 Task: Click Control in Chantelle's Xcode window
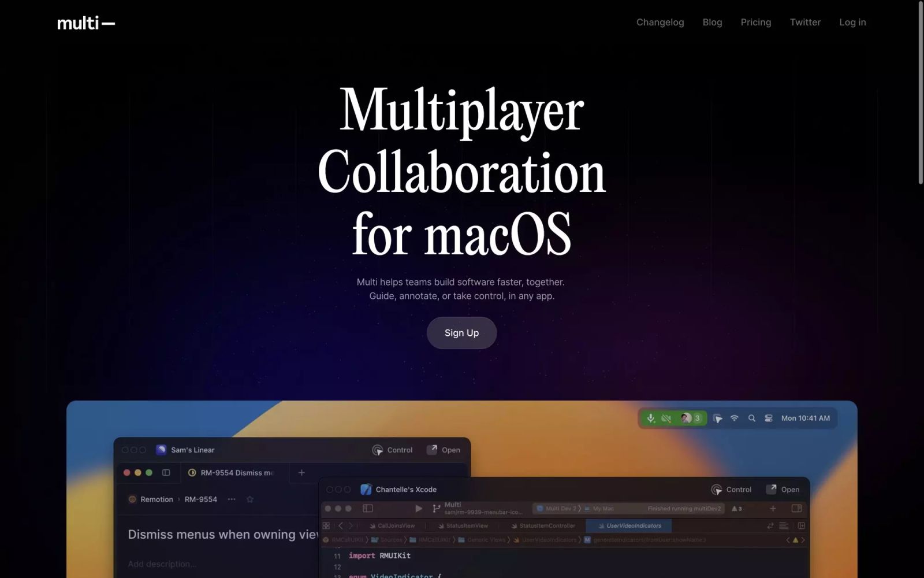(731, 489)
